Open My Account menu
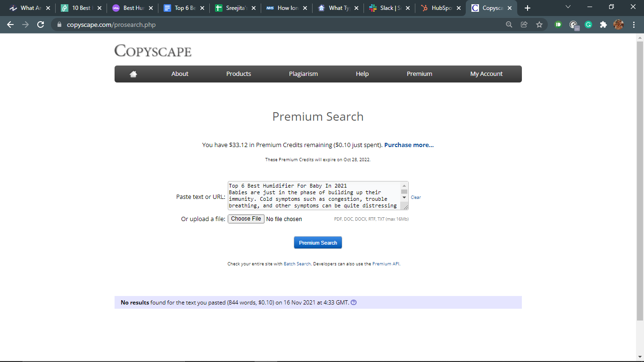The height and width of the screenshot is (362, 644). coord(487,74)
